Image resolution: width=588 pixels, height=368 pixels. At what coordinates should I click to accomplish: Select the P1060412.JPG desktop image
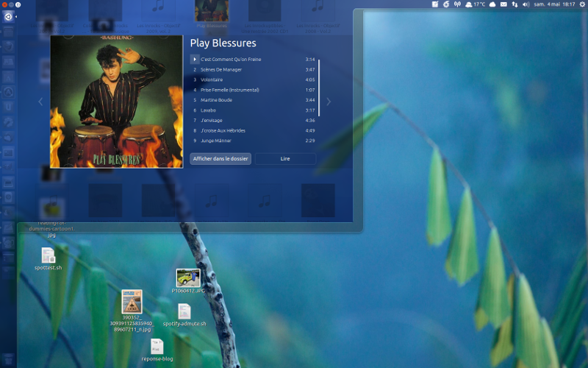(x=188, y=281)
